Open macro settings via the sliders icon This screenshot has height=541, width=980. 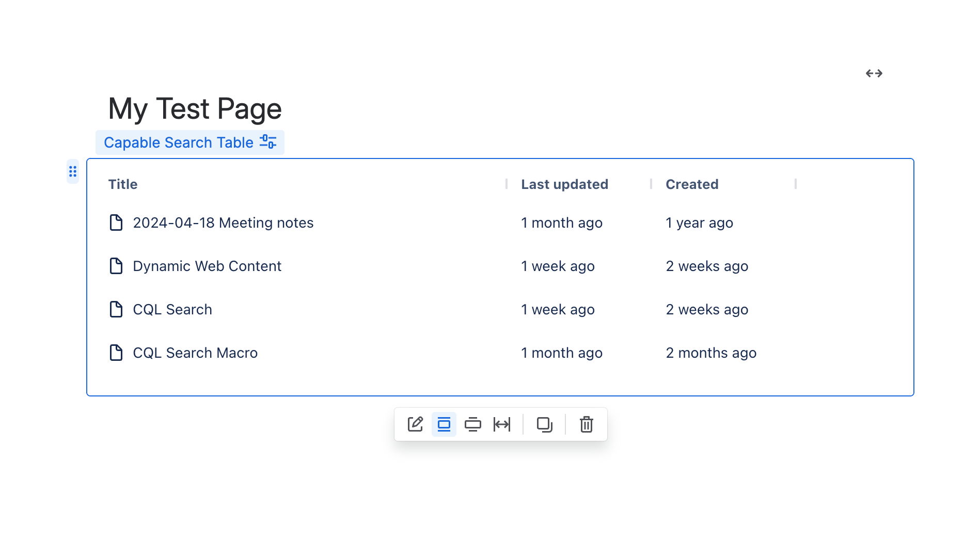[267, 142]
